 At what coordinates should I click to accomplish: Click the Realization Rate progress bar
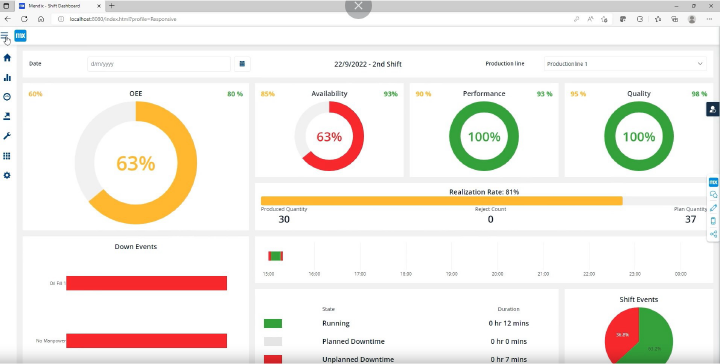pyautogui.click(x=484, y=201)
